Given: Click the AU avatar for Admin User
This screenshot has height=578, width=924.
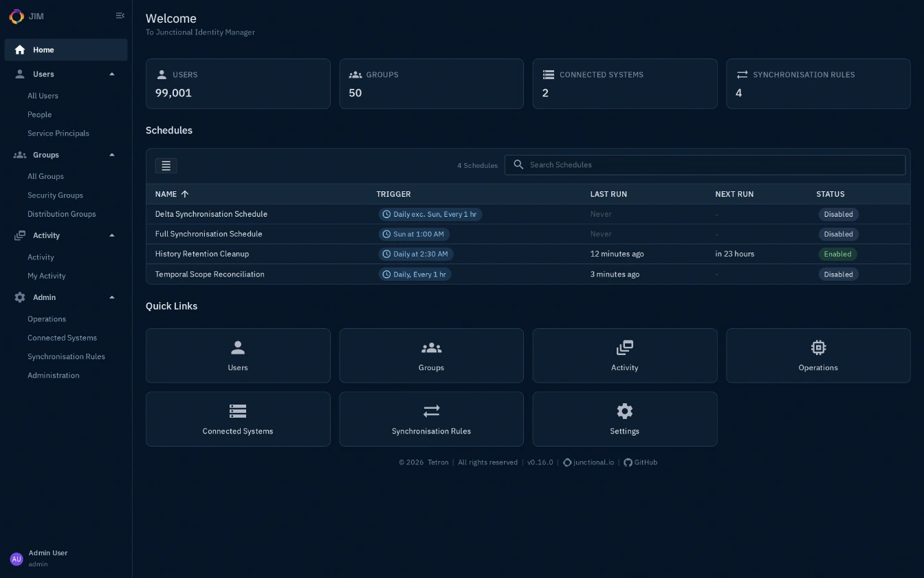Looking at the screenshot, I should click(16, 559).
